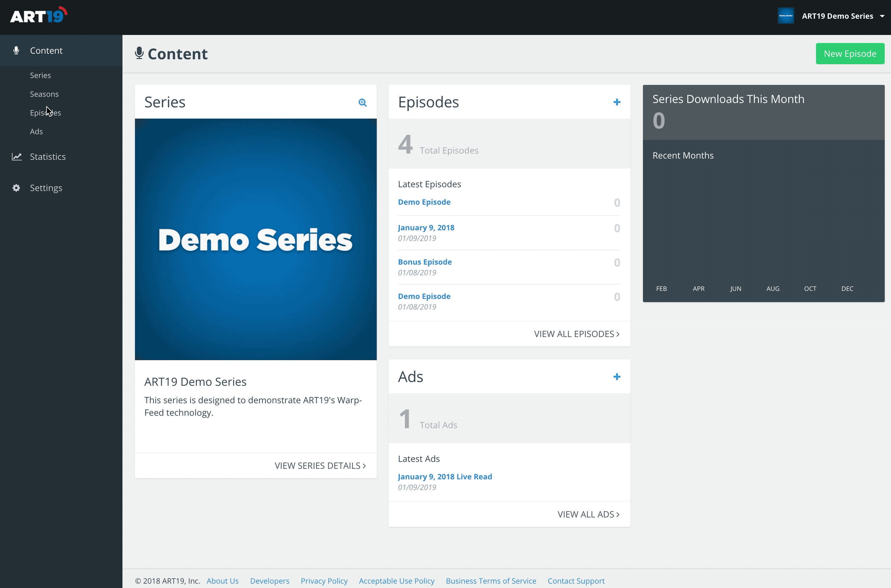This screenshot has width=891, height=588.
Task: Open the Contact Support footer link
Action: 576,581
